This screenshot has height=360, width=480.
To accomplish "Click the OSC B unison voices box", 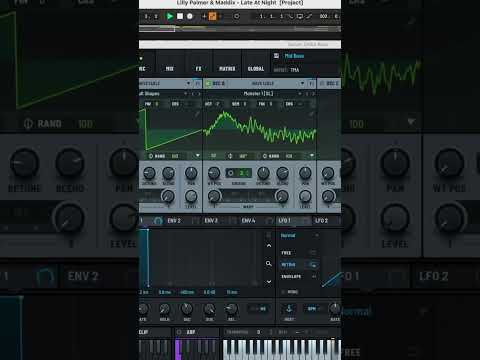I will click(239, 173).
